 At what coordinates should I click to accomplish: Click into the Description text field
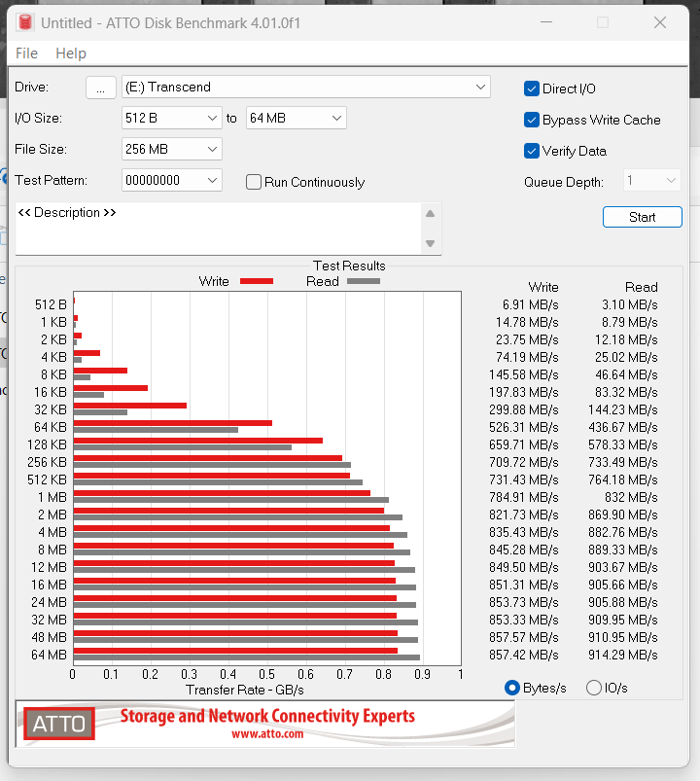[218, 229]
